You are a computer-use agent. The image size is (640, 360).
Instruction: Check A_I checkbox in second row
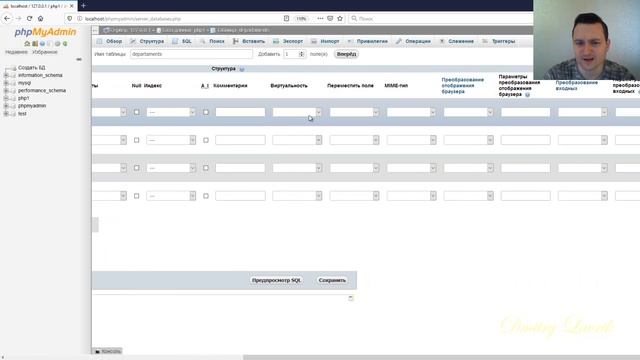point(206,140)
